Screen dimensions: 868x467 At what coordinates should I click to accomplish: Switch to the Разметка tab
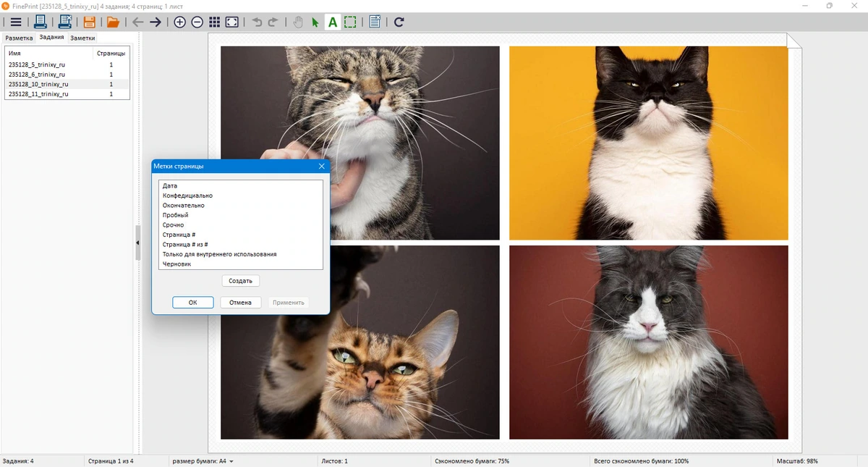(x=20, y=38)
